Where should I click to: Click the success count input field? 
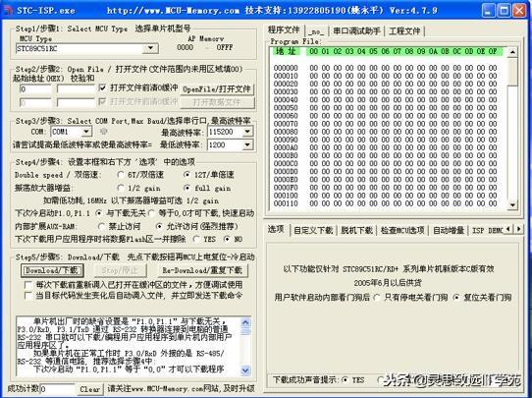click(57, 389)
